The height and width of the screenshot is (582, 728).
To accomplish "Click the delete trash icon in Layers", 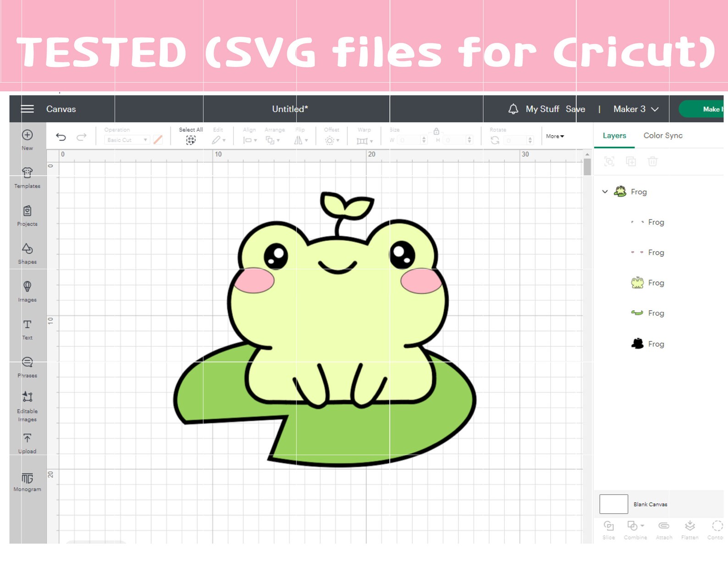I will (652, 161).
